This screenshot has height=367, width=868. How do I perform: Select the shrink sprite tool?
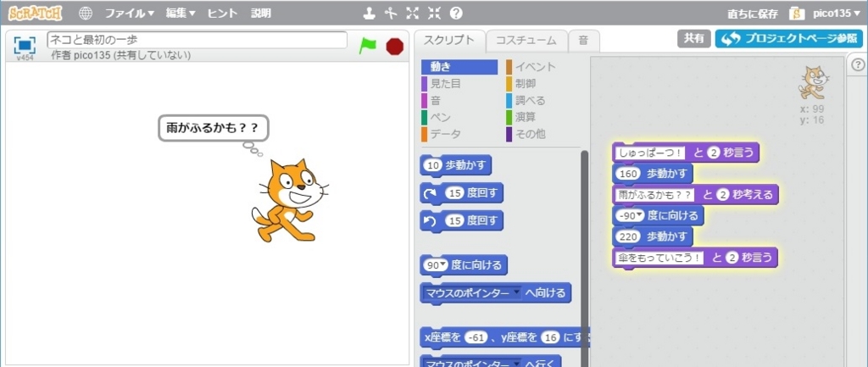[435, 14]
